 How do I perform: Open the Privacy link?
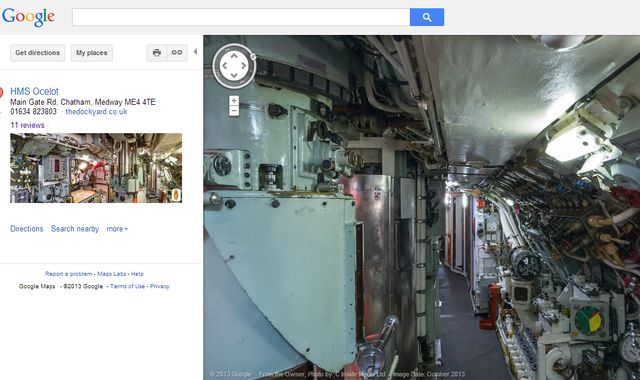pos(160,286)
